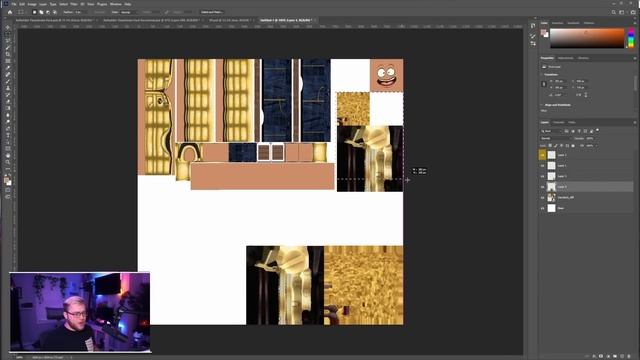Select the Clone Stamp tool
Image resolution: width=640 pixels, height=360 pixels.
tap(8, 88)
